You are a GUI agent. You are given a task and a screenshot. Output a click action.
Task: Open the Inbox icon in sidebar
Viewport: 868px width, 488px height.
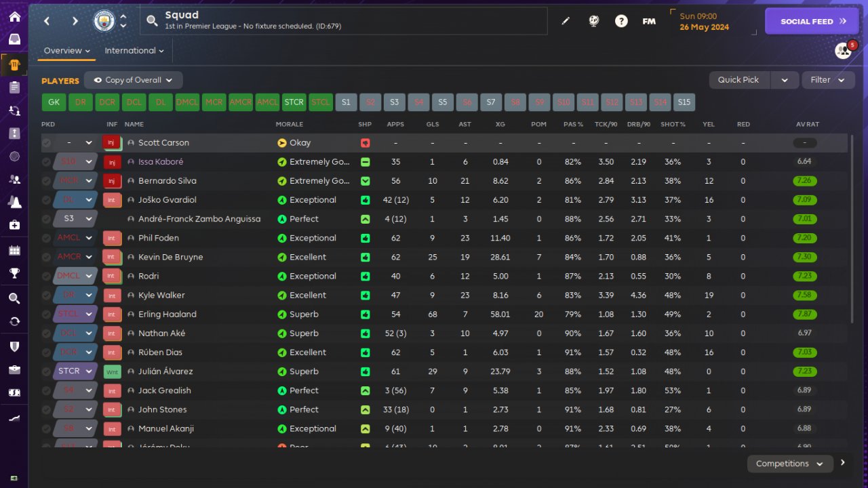[x=14, y=39]
